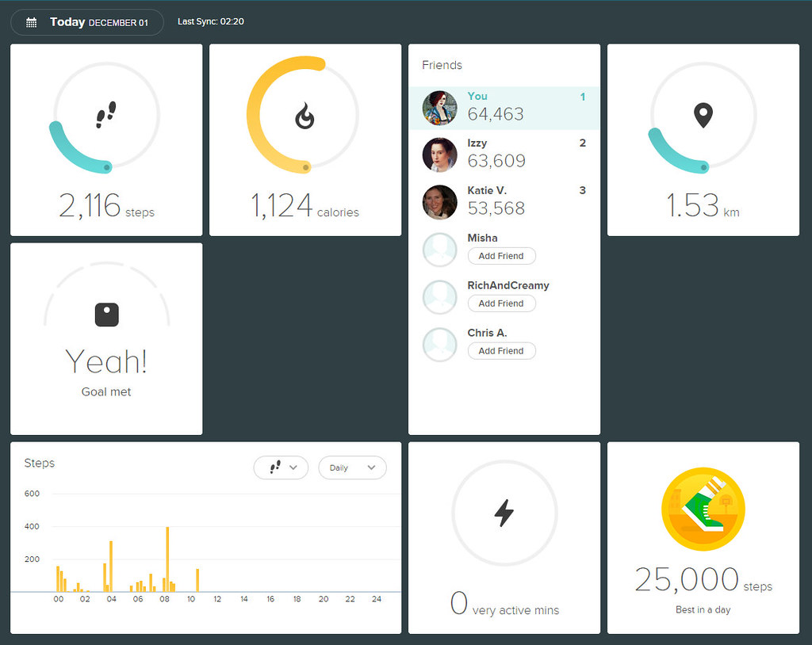The image size is (812, 645).
Task: Click the "Friends" panel heading
Action: tap(442, 65)
